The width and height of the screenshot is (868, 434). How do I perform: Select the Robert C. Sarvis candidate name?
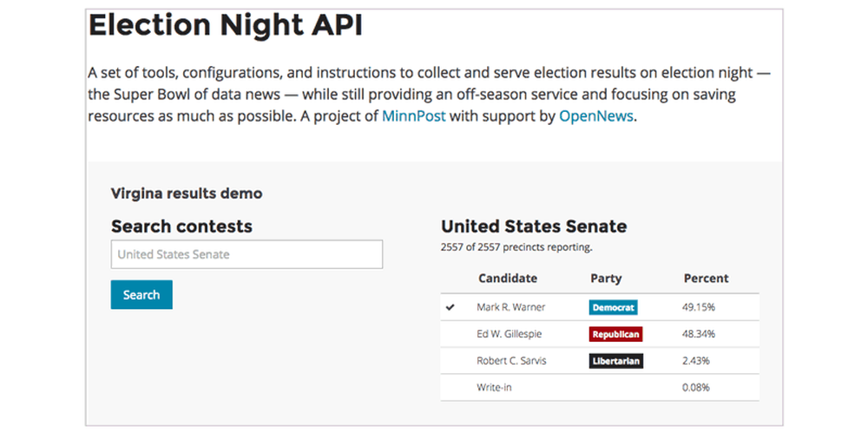coord(511,361)
